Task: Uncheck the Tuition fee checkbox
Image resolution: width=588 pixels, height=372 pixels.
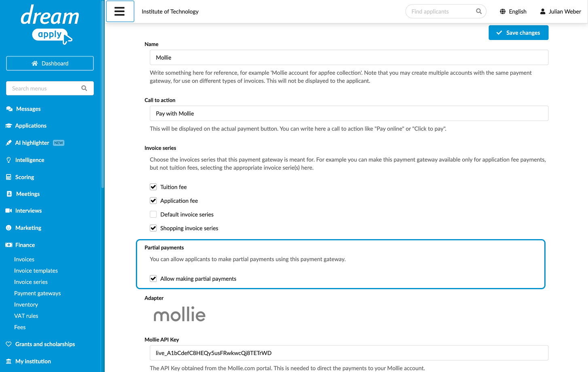Action: tap(153, 187)
